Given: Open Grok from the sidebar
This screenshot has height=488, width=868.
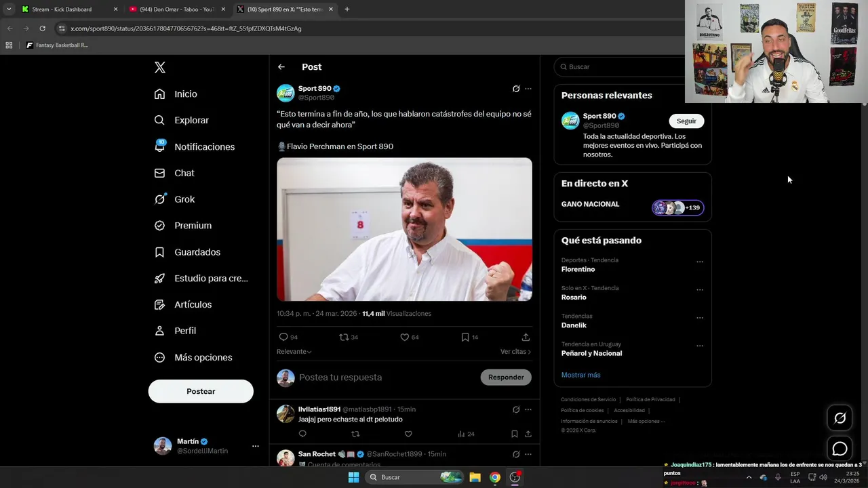Looking at the screenshot, I should pos(174,199).
